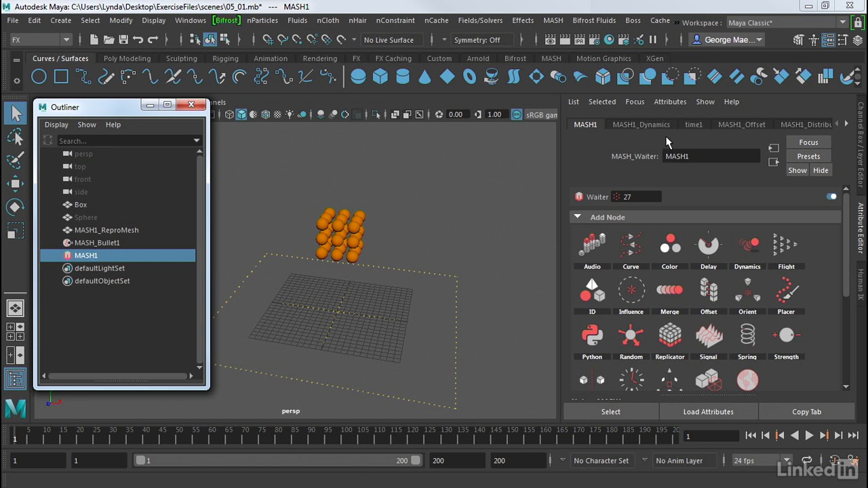Click the Load Attributes button

(x=708, y=411)
